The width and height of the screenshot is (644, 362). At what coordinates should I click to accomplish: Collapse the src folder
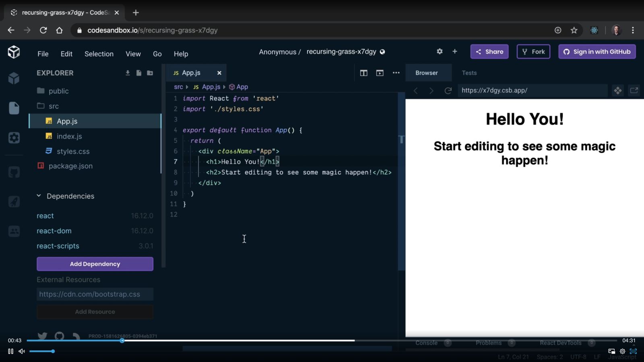pos(95,106)
